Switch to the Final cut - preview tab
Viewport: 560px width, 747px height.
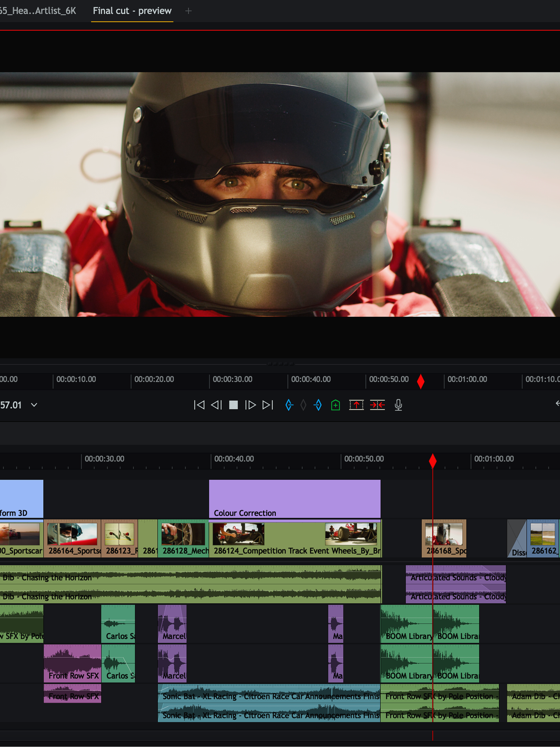click(x=132, y=11)
